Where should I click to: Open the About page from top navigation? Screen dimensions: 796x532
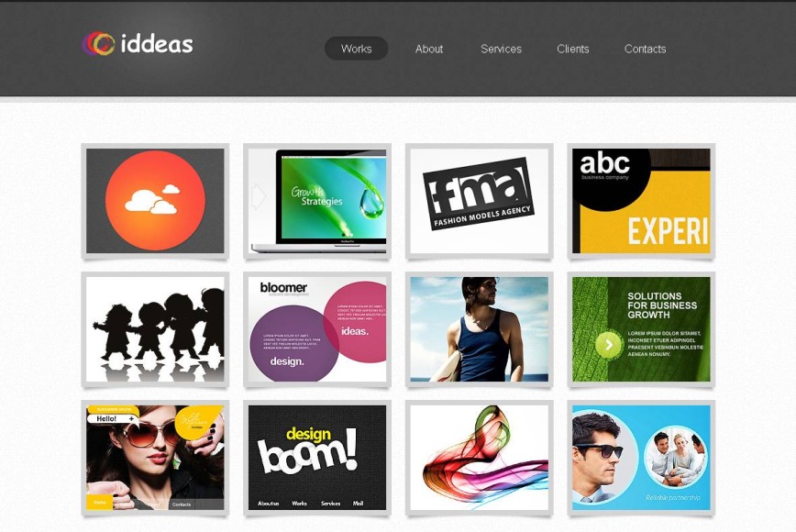(429, 49)
